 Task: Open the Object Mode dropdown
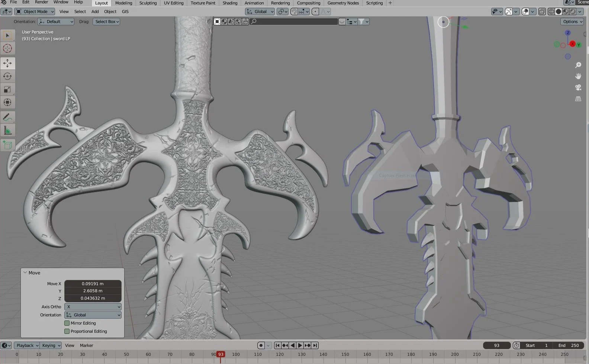pos(35,12)
